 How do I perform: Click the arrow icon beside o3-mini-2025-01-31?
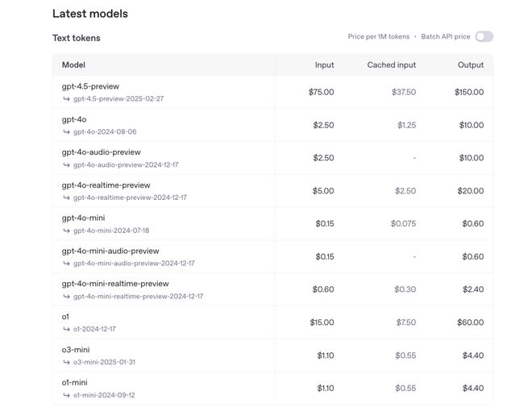click(66, 362)
